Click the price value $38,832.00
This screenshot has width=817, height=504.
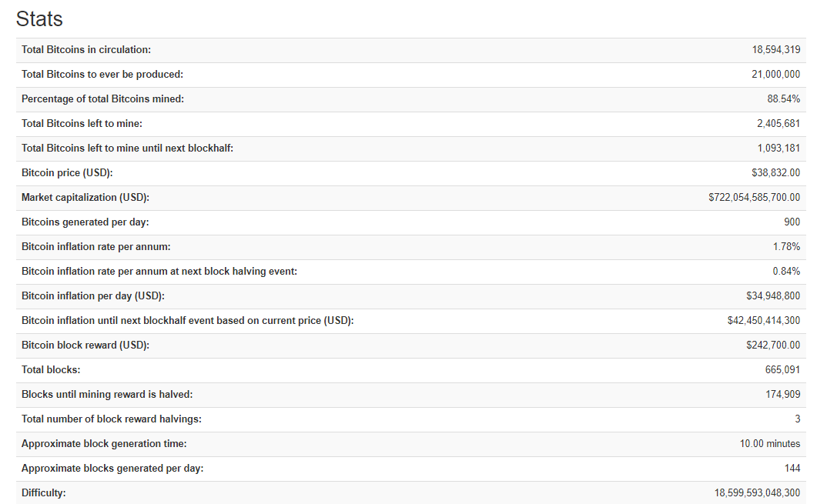point(776,173)
